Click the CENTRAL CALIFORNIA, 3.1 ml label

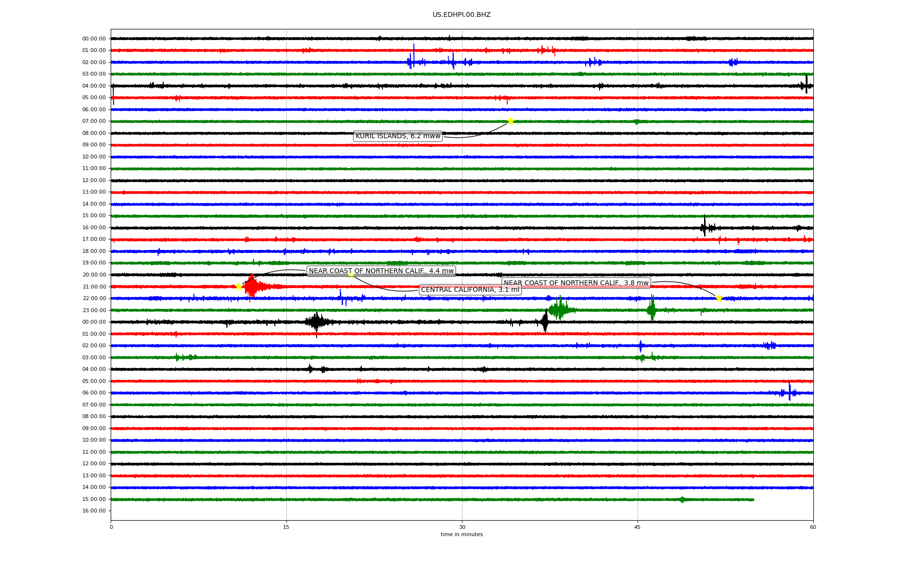coord(470,290)
